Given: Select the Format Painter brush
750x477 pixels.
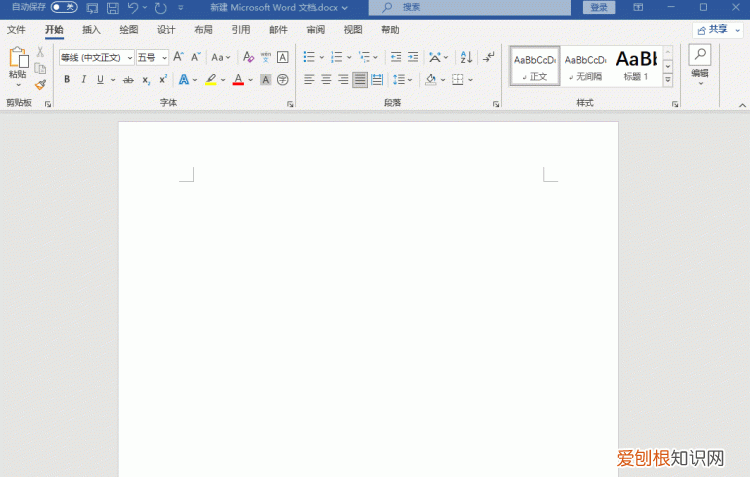Looking at the screenshot, I should (40, 85).
